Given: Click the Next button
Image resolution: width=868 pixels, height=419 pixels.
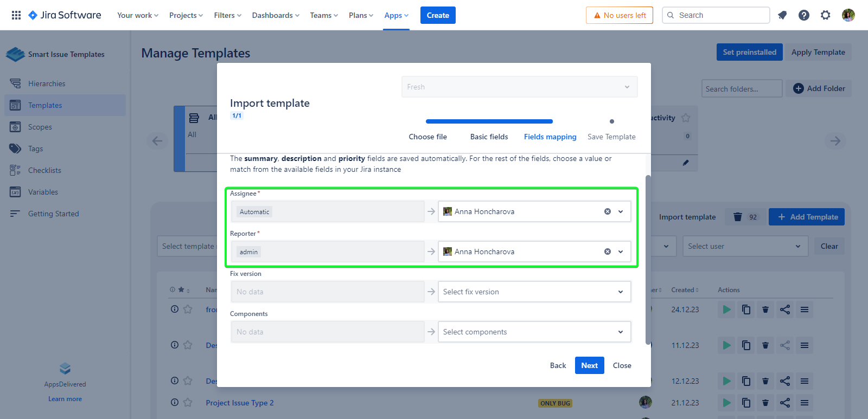Looking at the screenshot, I should pos(589,365).
